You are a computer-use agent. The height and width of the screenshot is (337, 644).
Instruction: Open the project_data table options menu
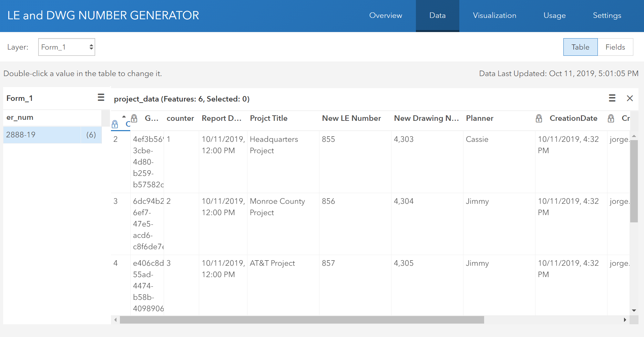(612, 98)
